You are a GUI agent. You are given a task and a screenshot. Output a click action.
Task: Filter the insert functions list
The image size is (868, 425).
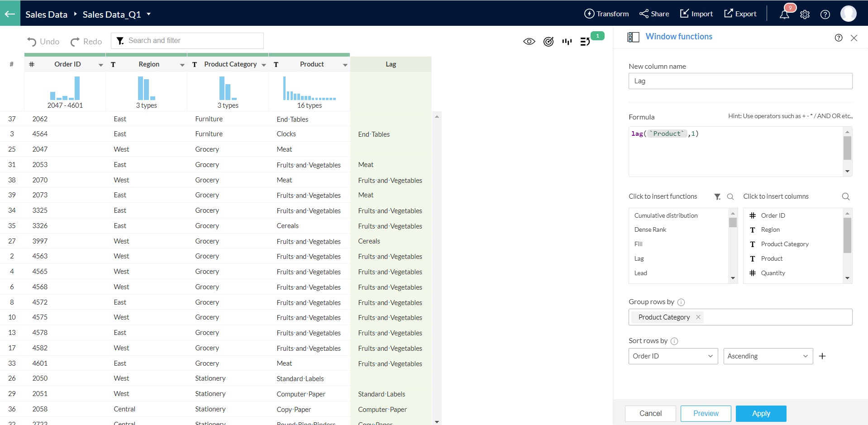point(717,196)
